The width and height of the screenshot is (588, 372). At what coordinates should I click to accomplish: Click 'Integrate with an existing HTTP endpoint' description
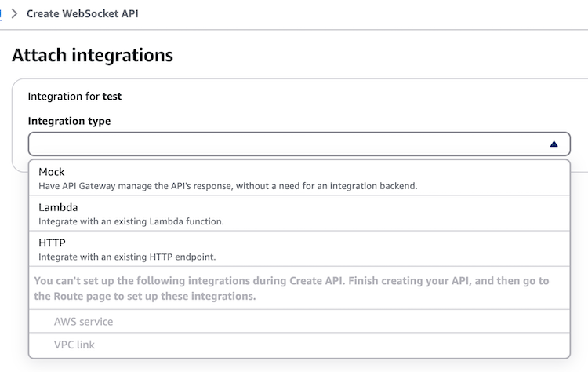click(x=127, y=257)
